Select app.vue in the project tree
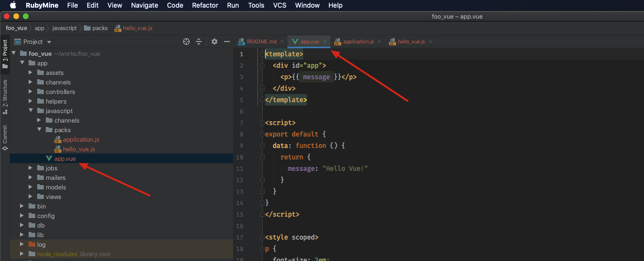The image size is (644, 261). tap(65, 158)
